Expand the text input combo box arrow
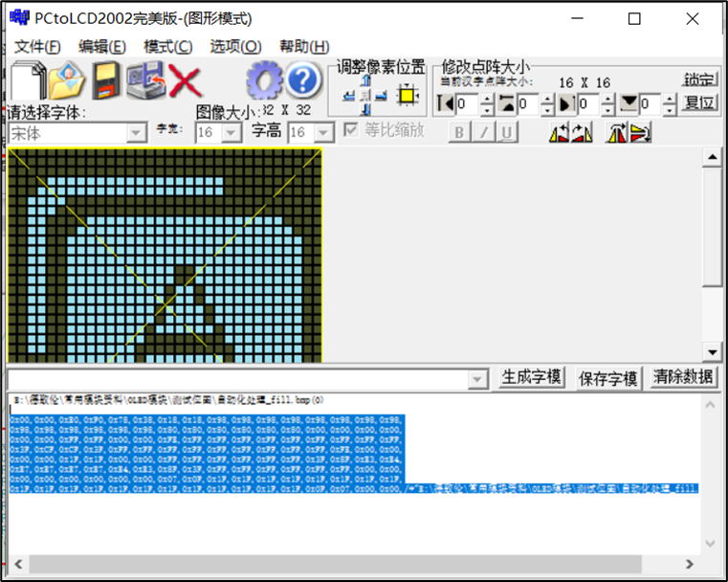 477,380
